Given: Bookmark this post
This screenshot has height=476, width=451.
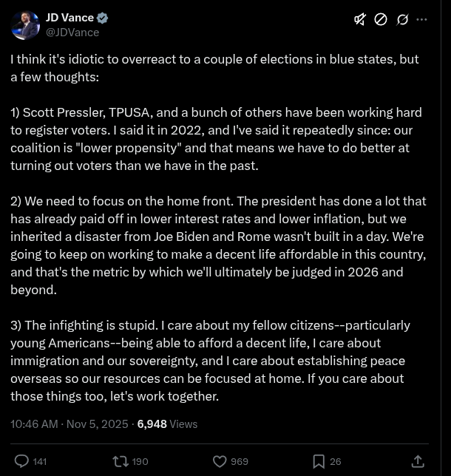Looking at the screenshot, I should (x=319, y=461).
